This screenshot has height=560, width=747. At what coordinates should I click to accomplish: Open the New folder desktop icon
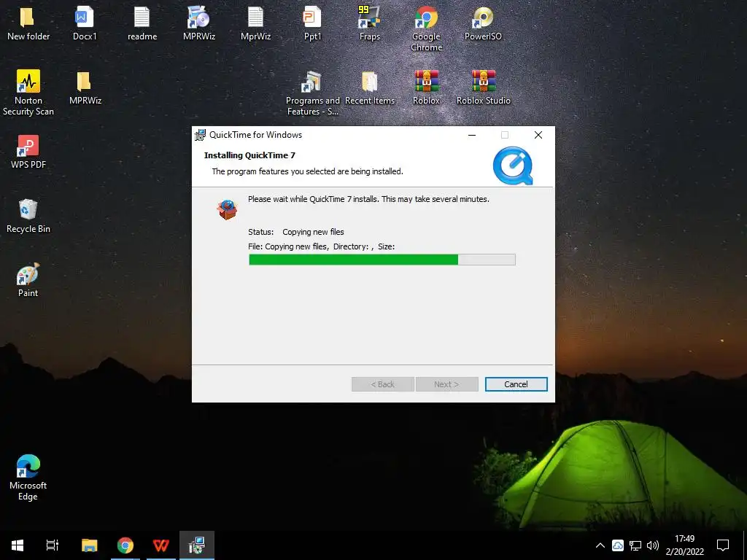[x=27, y=18]
